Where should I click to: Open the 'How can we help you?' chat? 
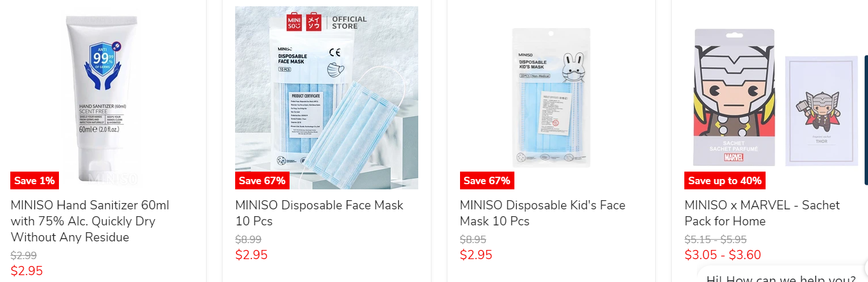coord(782,276)
